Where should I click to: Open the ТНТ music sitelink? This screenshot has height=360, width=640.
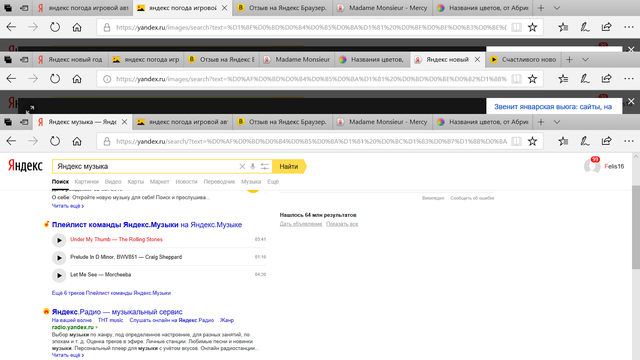tap(110, 320)
